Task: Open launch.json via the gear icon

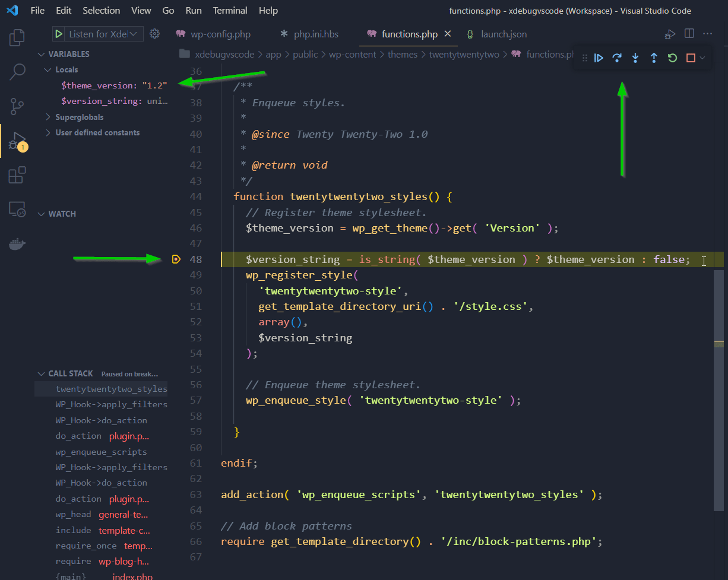Action: click(155, 34)
